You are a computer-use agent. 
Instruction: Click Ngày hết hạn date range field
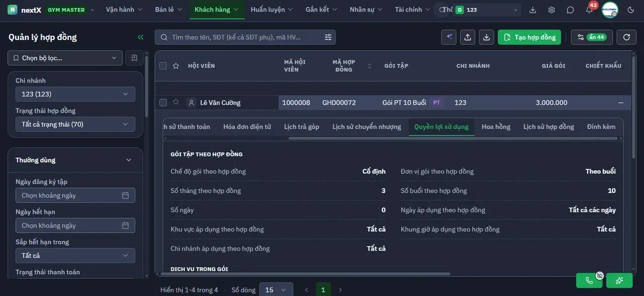pos(75,225)
